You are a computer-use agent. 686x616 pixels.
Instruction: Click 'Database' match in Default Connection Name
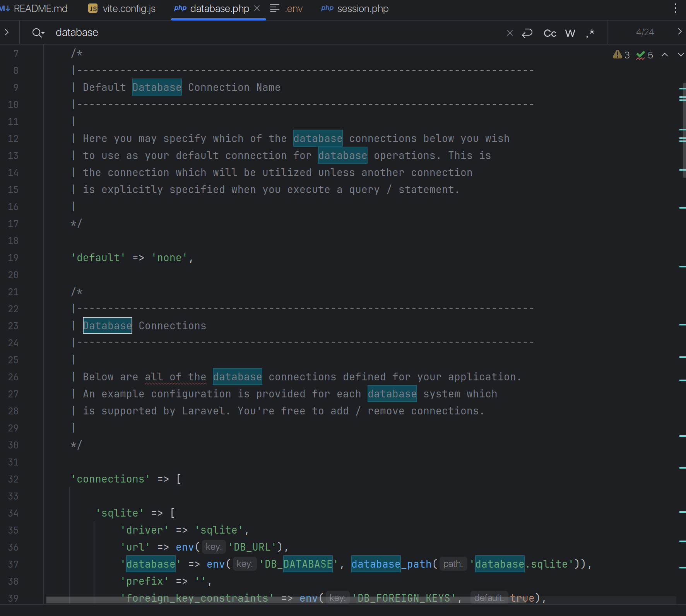[157, 87]
